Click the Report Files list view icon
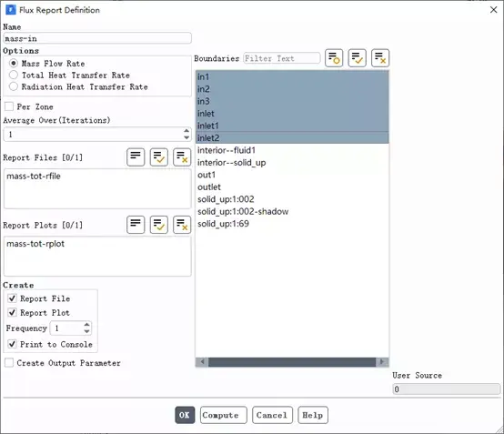504x434 pixels. (136, 157)
